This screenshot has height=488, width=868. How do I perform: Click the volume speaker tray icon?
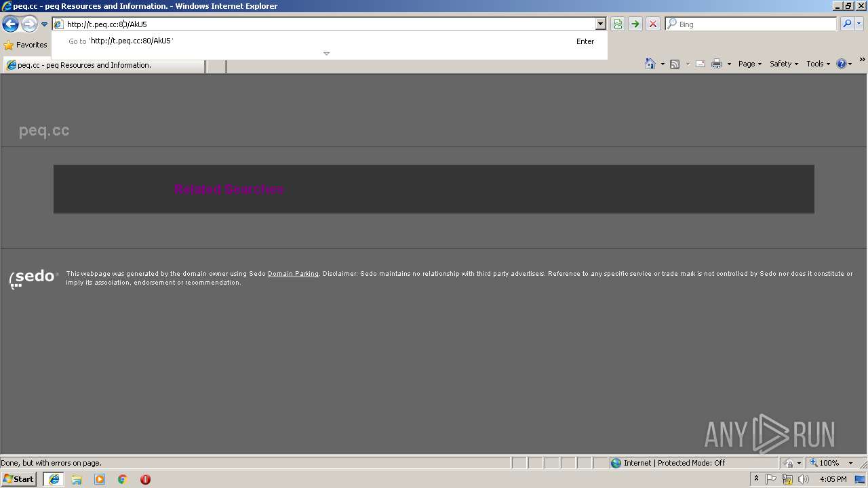[x=804, y=479]
